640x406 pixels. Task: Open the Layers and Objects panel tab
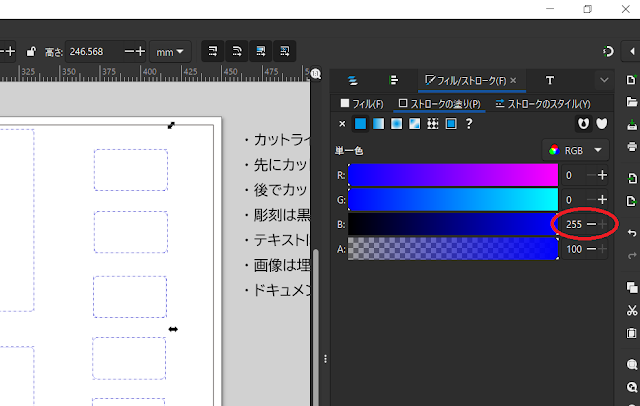coord(353,80)
